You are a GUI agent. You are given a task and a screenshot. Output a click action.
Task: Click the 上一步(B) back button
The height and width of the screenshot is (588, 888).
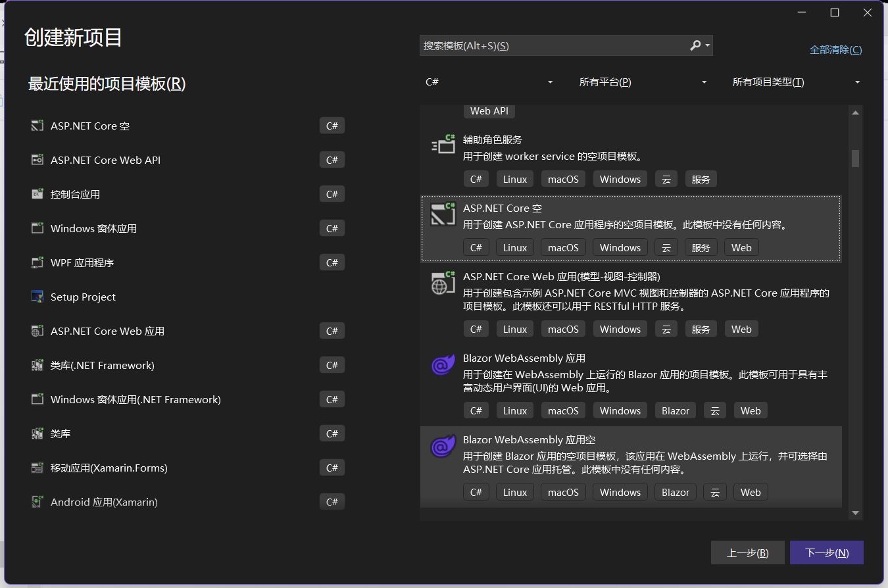(748, 552)
